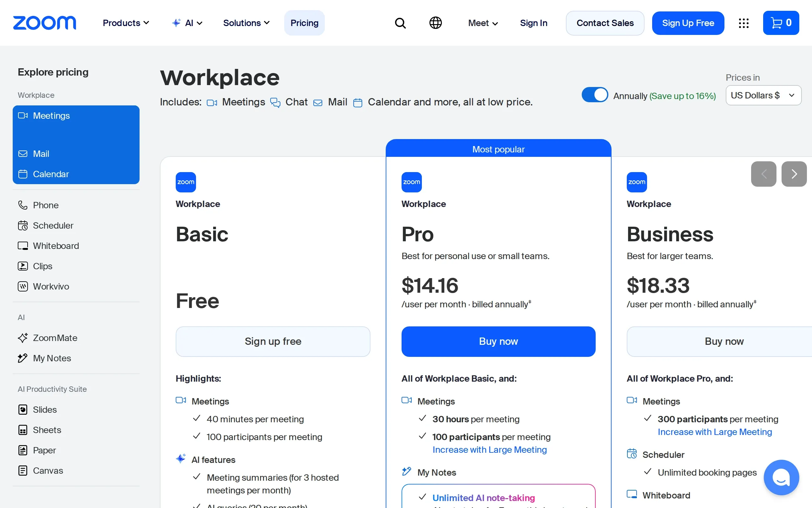Click the Contact Sales button
812x508 pixels.
605,23
